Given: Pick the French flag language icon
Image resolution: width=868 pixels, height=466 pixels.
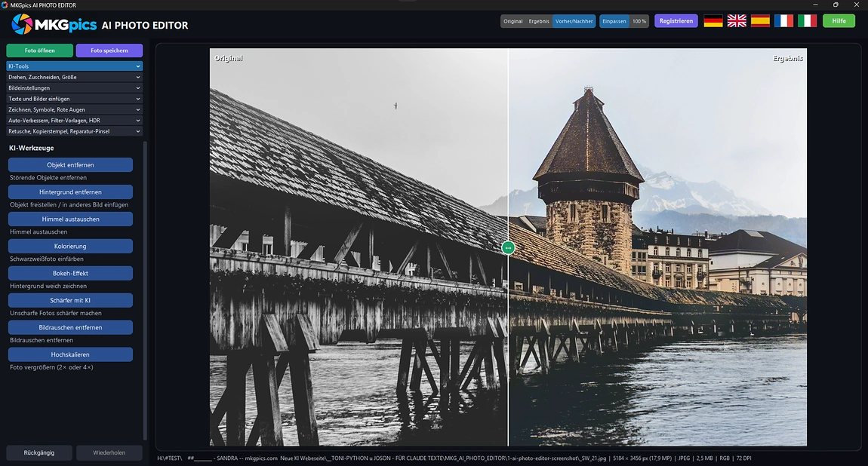Looking at the screenshot, I should coord(784,21).
